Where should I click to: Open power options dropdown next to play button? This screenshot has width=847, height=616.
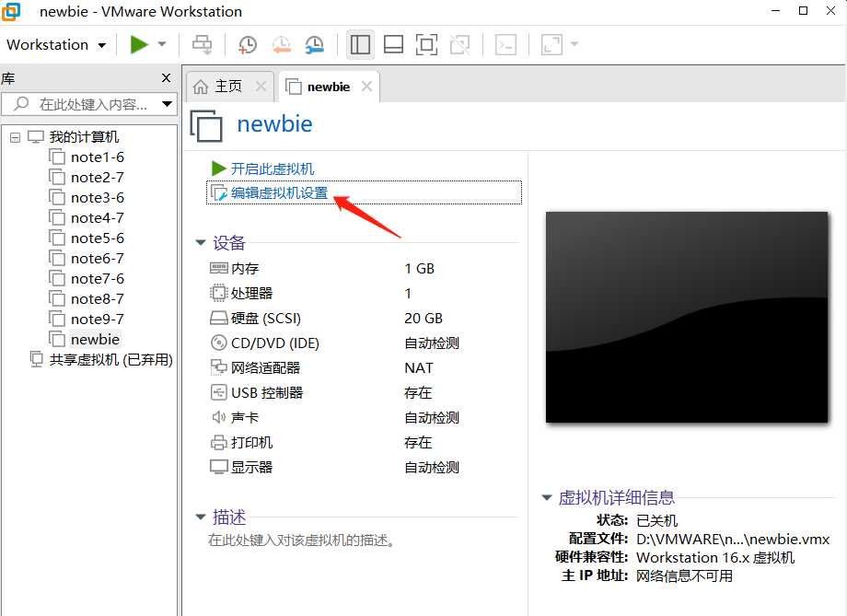pyautogui.click(x=162, y=44)
